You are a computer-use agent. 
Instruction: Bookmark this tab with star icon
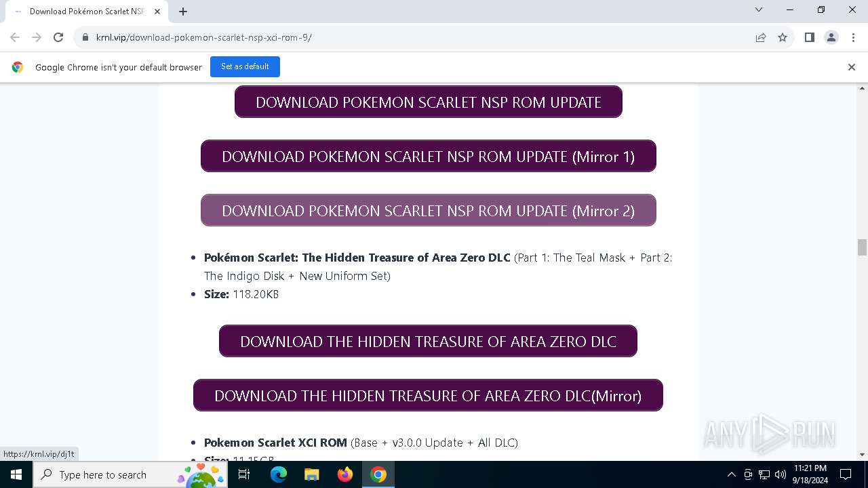pyautogui.click(x=783, y=37)
